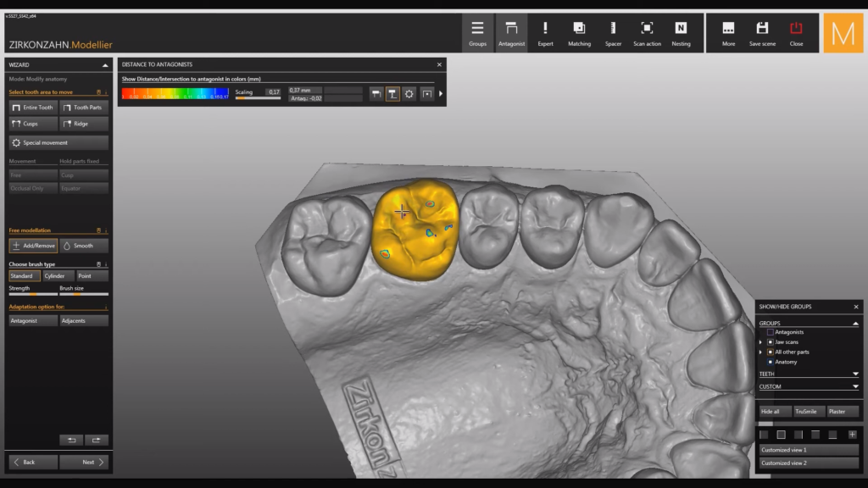Collapse the Wizard panel arrow
The image size is (868, 488).
(104, 64)
